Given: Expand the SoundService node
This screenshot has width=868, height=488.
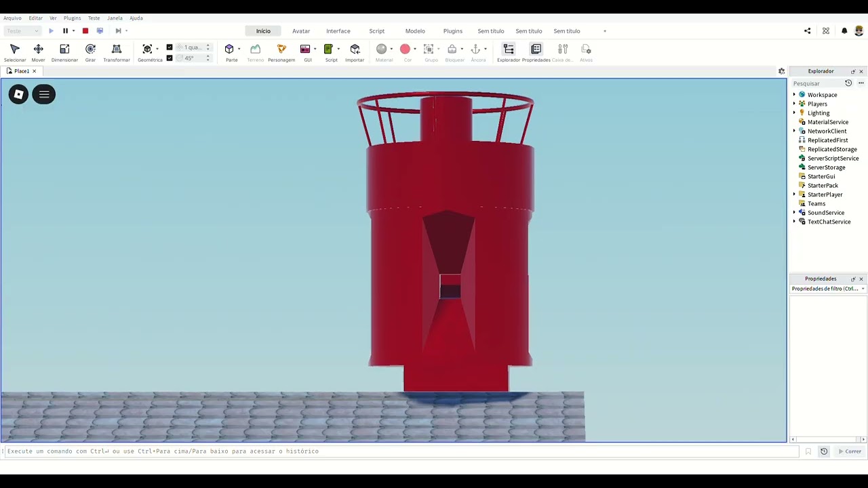Looking at the screenshot, I should click(794, 213).
